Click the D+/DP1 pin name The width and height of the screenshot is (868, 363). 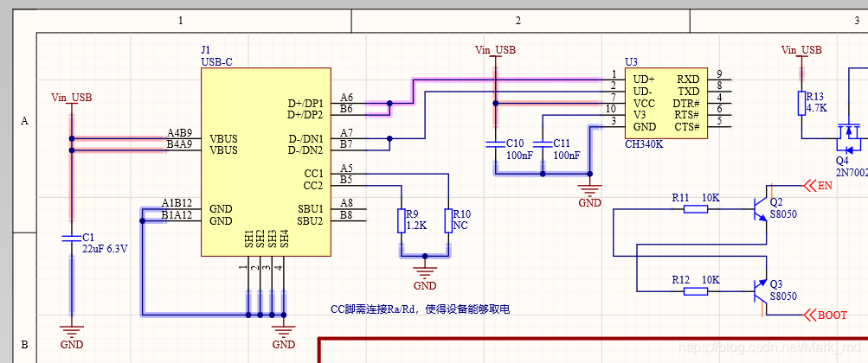305,104
